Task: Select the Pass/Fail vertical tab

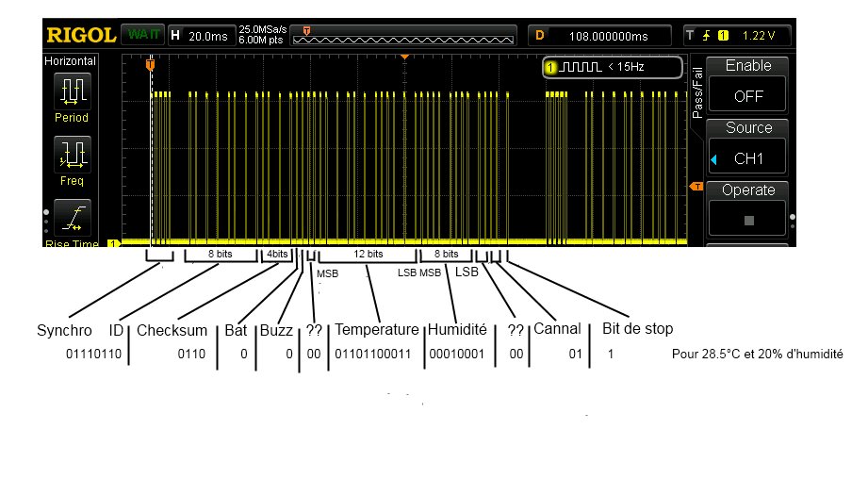Action: tap(697, 92)
